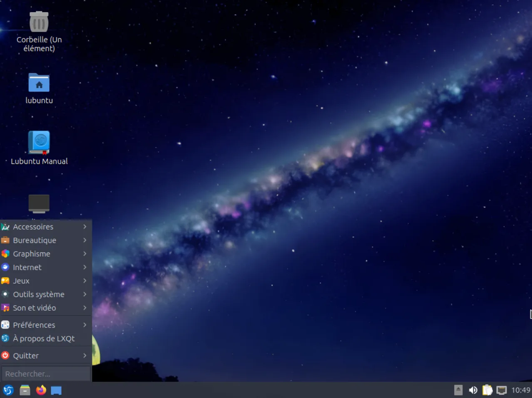The width and height of the screenshot is (532, 398).
Task: Click the network connection tray icon
Action: click(501, 390)
